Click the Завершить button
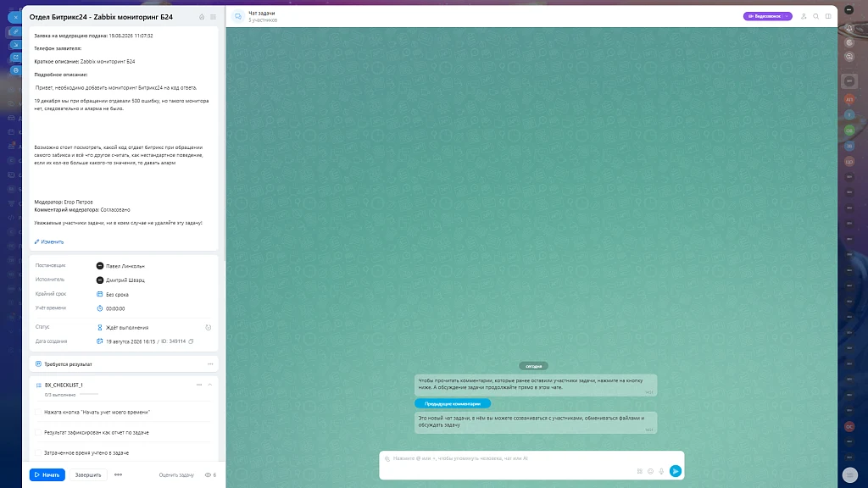 click(x=88, y=474)
